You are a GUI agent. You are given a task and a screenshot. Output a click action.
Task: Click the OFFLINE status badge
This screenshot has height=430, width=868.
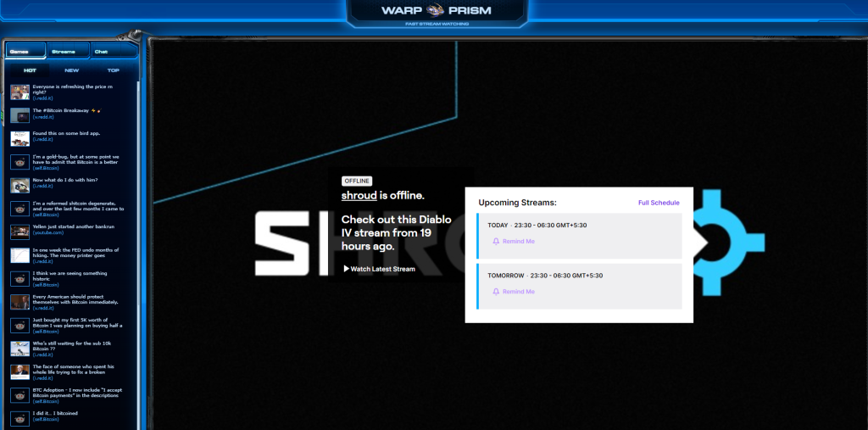coord(358,181)
